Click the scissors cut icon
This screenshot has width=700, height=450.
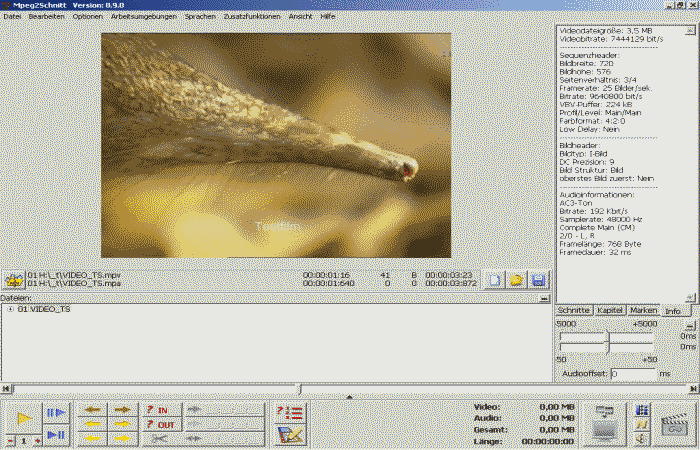click(159, 438)
